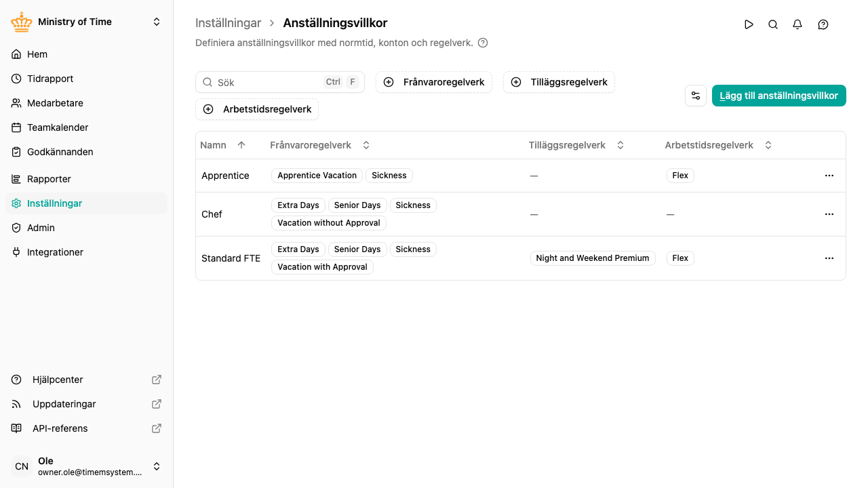
Task: Go to Hem in the sidebar
Action: (x=87, y=54)
